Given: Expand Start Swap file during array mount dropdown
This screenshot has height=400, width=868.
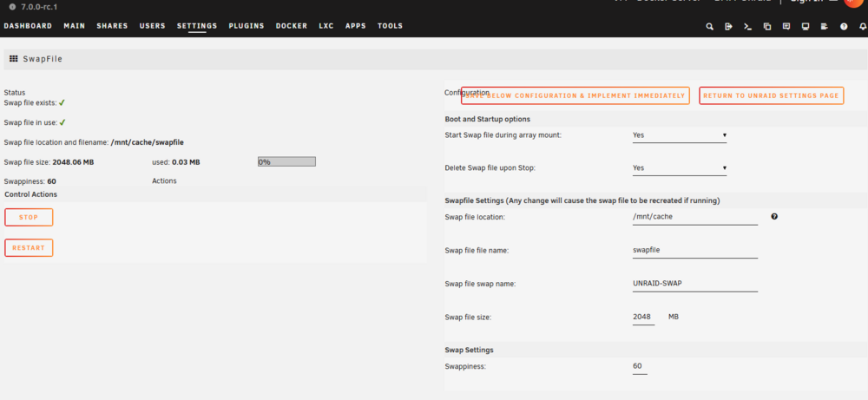Looking at the screenshot, I should click(x=680, y=135).
